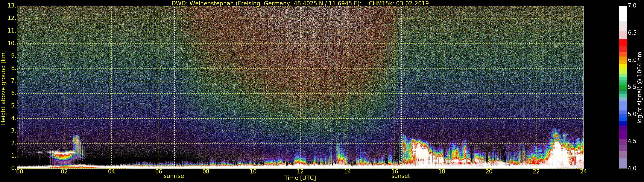The width and height of the screenshot is (644, 182).
Task: Click the "00" time axis tick label
Action: click(20, 171)
